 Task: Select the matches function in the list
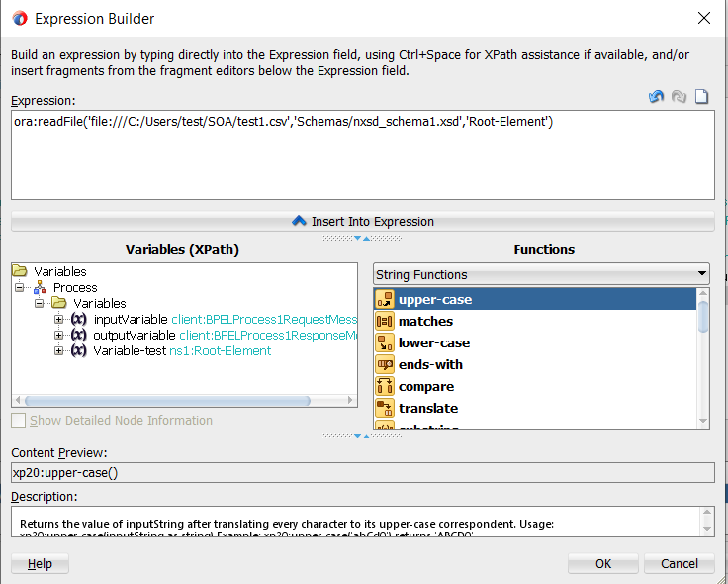pos(425,322)
